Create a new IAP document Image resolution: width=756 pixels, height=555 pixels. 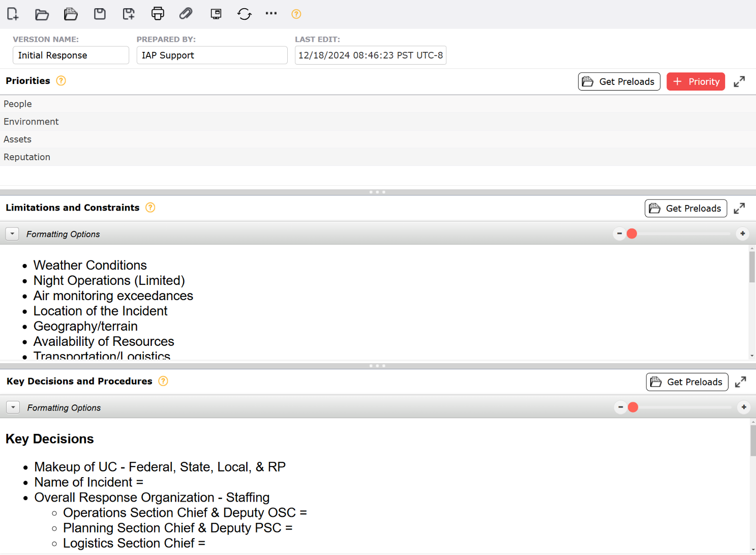coord(12,14)
